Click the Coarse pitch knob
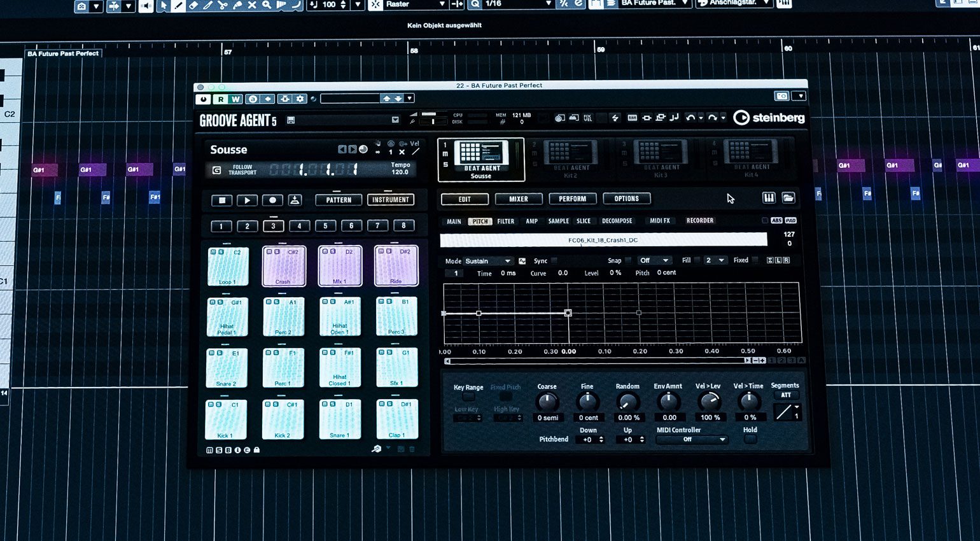This screenshot has height=541, width=980. pyautogui.click(x=547, y=402)
